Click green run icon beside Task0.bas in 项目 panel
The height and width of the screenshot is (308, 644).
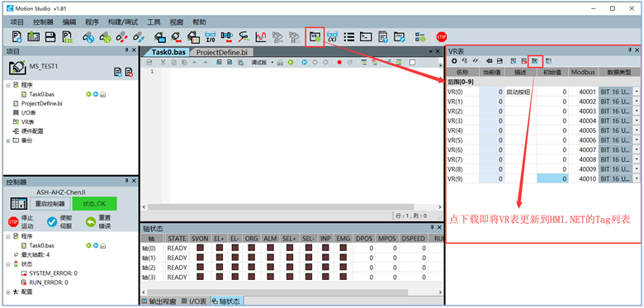tap(88, 94)
